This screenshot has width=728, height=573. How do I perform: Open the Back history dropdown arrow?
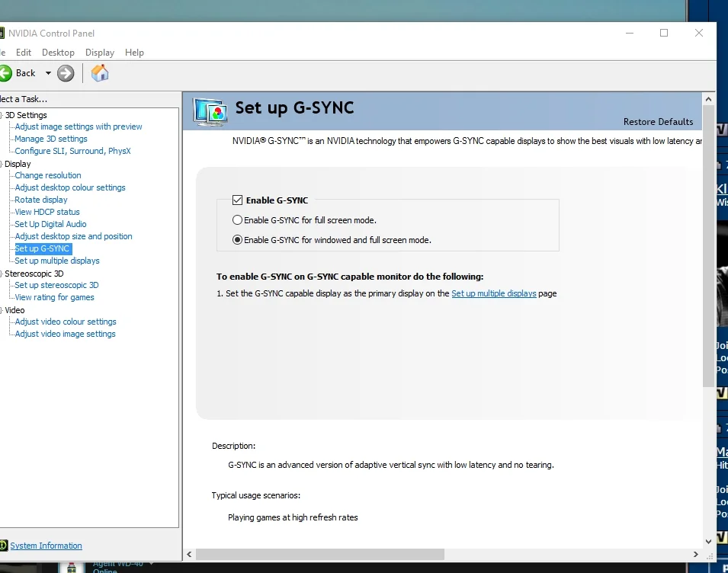48,73
